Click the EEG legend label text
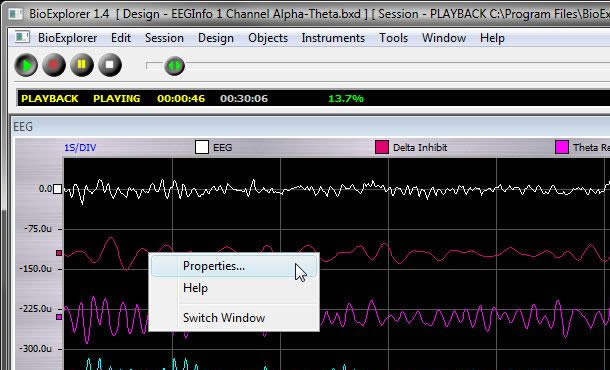This screenshot has height=370, width=610. (x=223, y=147)
